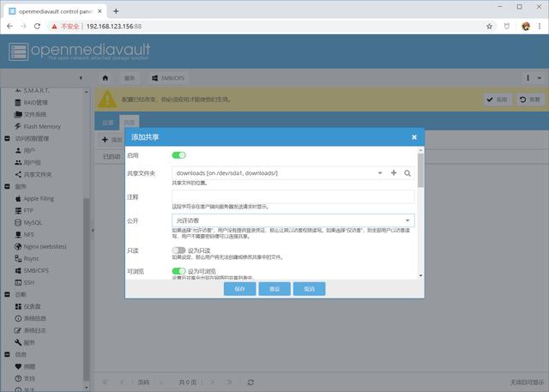This screenshot has width=549, height=392.
Task: Go to last page in the pagination bar
Action: tap(229, 383)
